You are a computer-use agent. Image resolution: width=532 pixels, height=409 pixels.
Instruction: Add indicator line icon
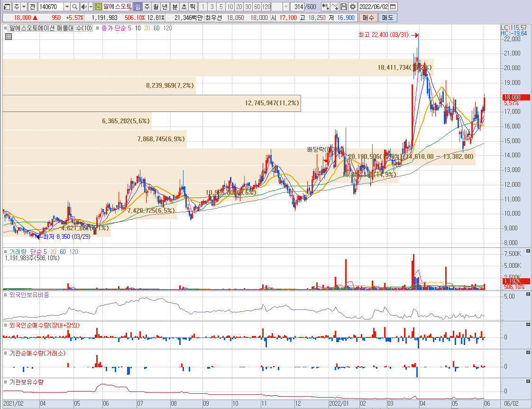pyautogui.click(x=335, y=7)
